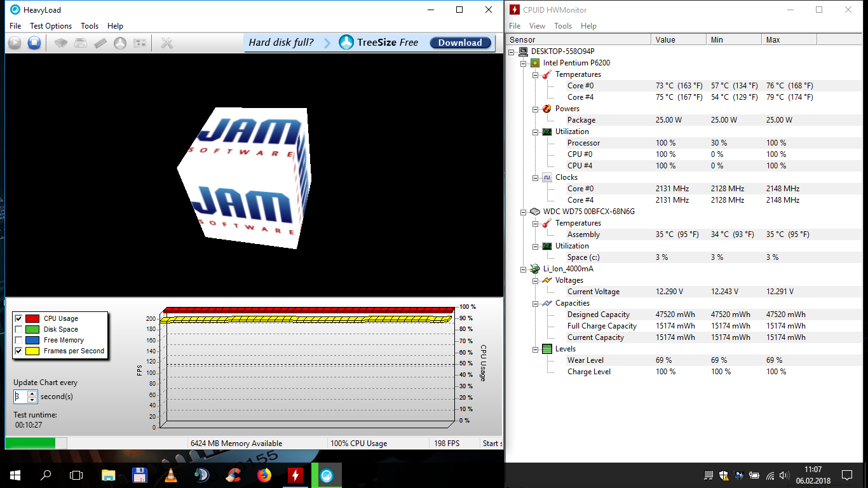The height and width of the screenshot is (488, 868).
Task: Click the Windows Defender shield tray icon
Action: tap(724, 475)
